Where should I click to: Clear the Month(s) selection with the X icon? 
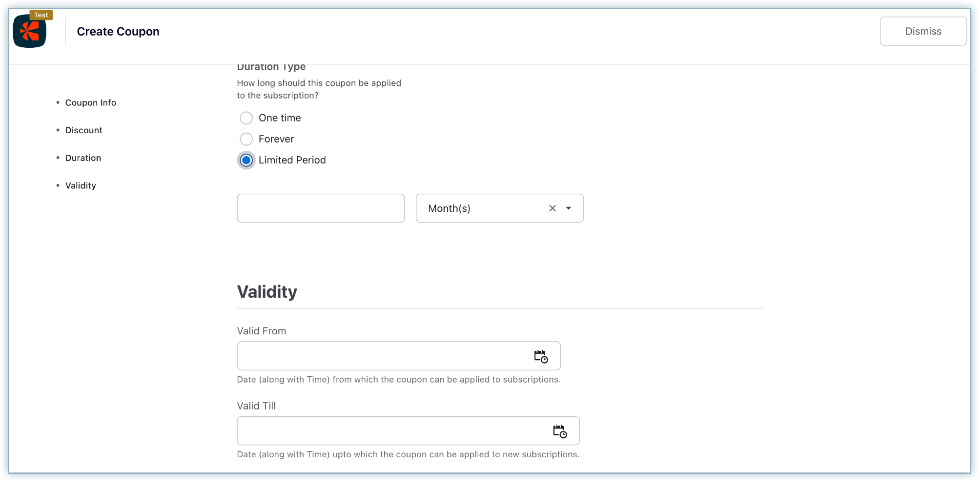552,208
